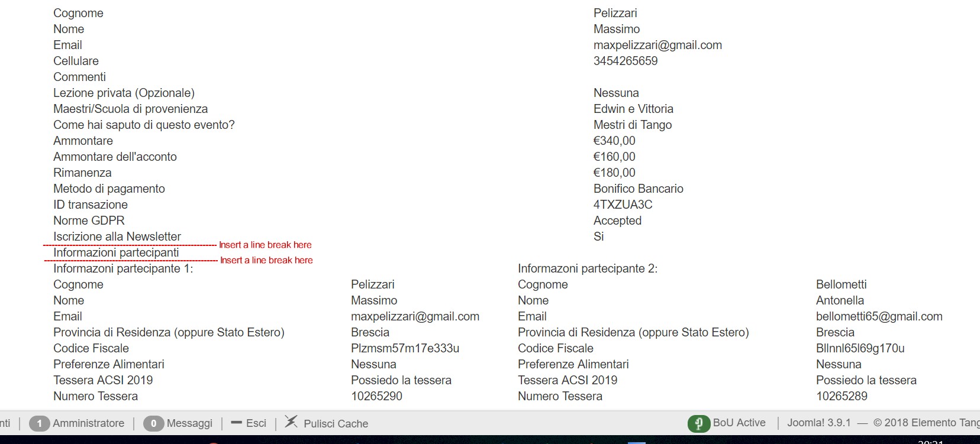This screenshot has height=444, width=980.
Task: Click the Informazoni partecipante 2 heading
Action: coord(588,268)
